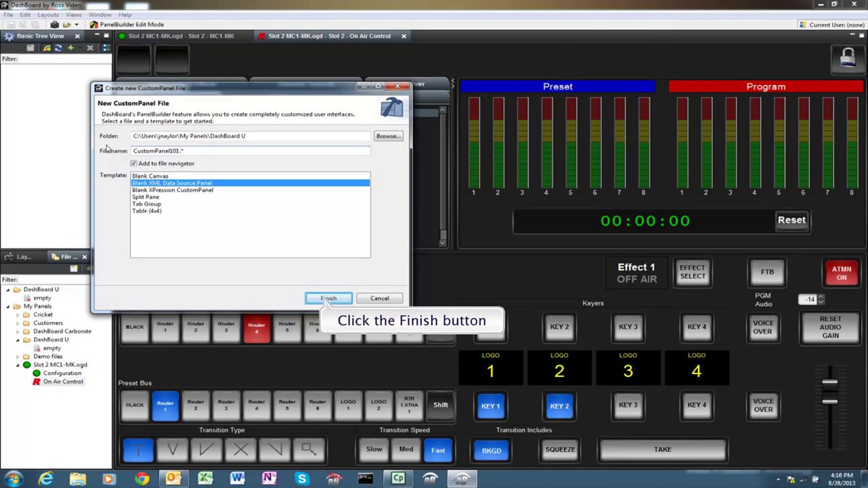
Task: Click the lock icon in panel corner
Action: [x=847, y=58]
